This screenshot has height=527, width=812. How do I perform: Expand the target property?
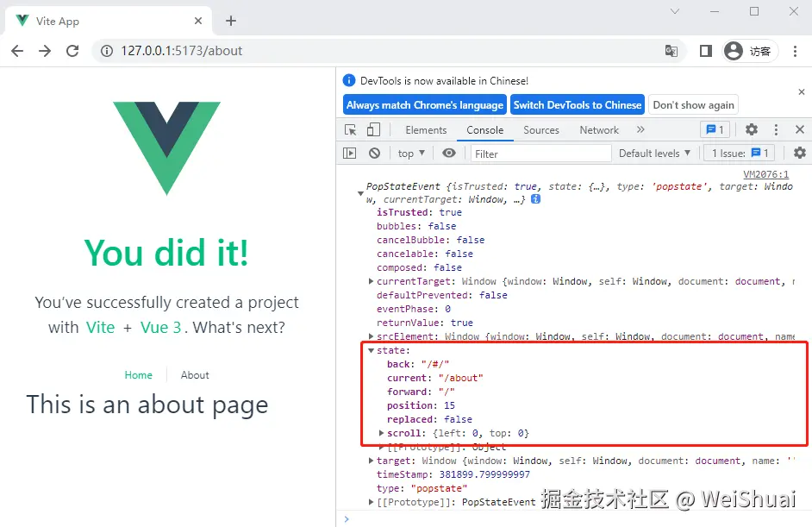pos(371,460)
